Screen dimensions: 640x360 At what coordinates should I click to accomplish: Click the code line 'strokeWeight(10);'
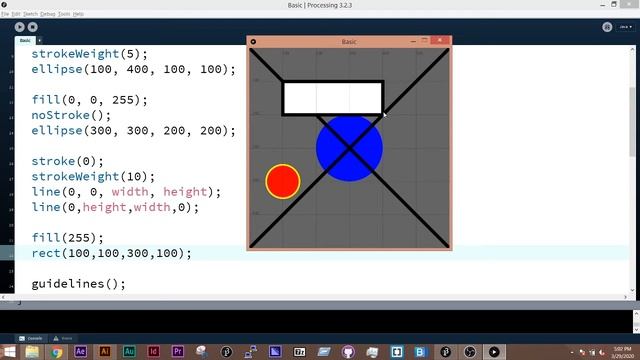point(93,176)
